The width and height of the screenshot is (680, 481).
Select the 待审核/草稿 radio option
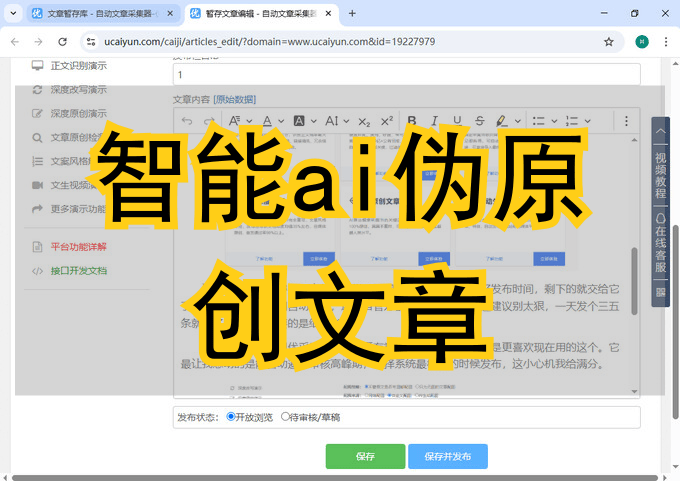tap(286, 416)
